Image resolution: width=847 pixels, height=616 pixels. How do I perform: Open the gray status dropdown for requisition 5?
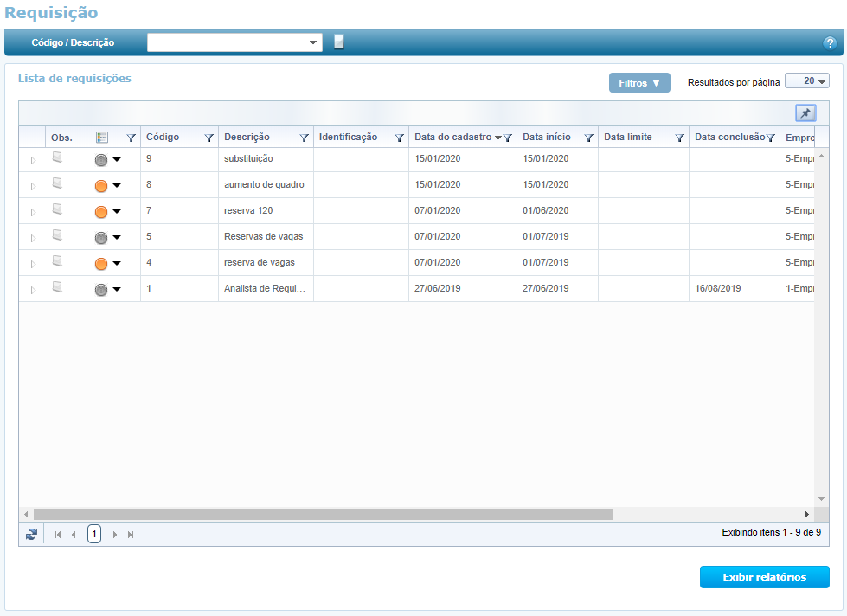click(117, 237)
